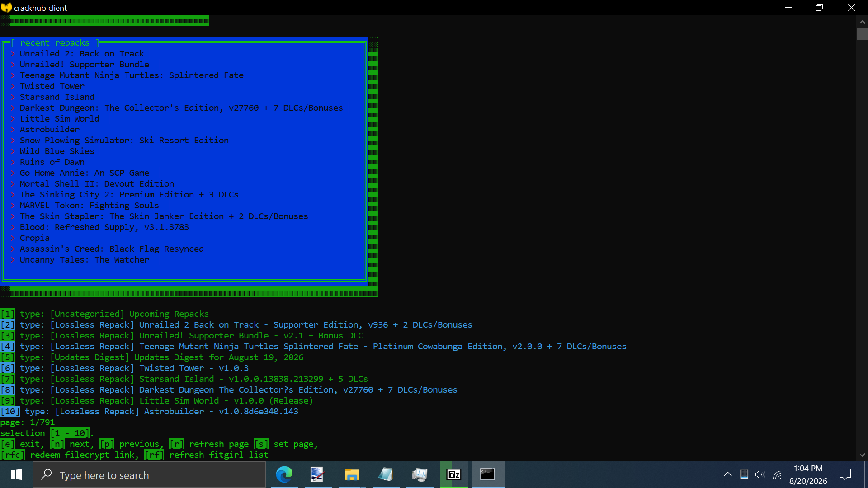This screenshot has height=488, width=868.
Task: Click Unrailed 2: Back on Track entry
Action: coord(82,54)
